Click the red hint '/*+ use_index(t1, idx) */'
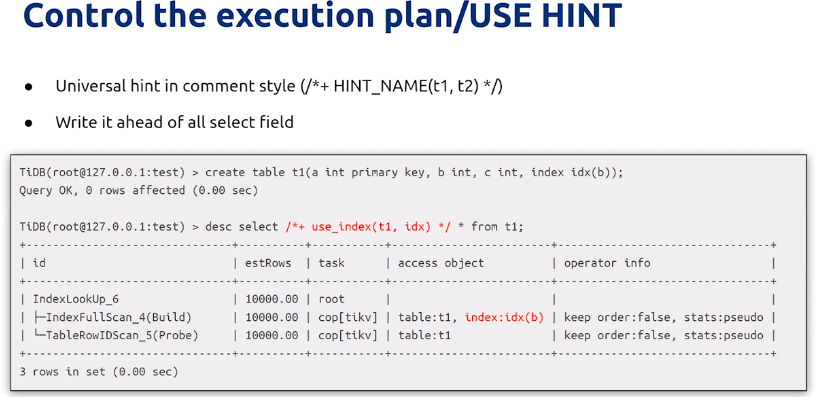 368,227
